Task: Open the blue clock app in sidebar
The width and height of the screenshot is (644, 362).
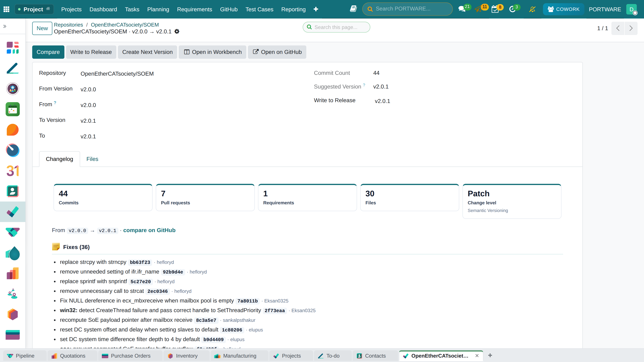Action: [12, 150]
